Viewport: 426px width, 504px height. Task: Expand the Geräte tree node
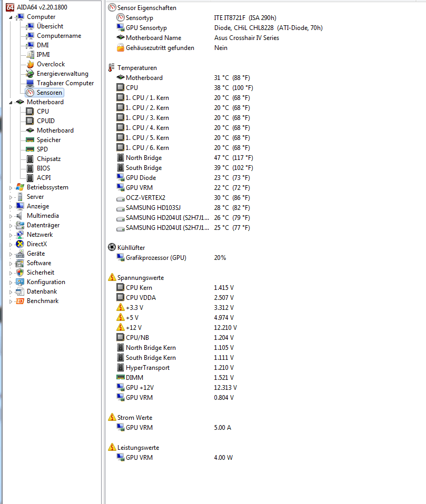[x=11, y=254]
